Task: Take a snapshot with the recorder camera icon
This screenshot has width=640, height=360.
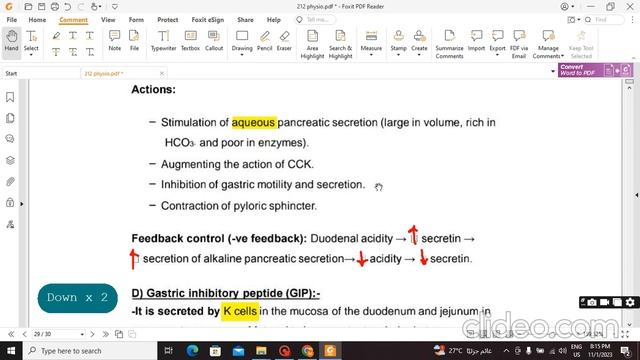Action: (x=591, y=302)
